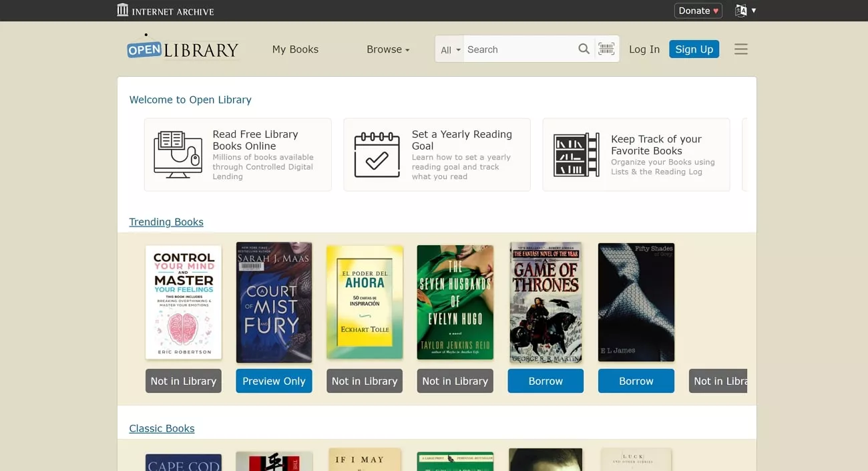Select the Trending Books section heading
Screen dimensions: 868x471
coord(166,221)
